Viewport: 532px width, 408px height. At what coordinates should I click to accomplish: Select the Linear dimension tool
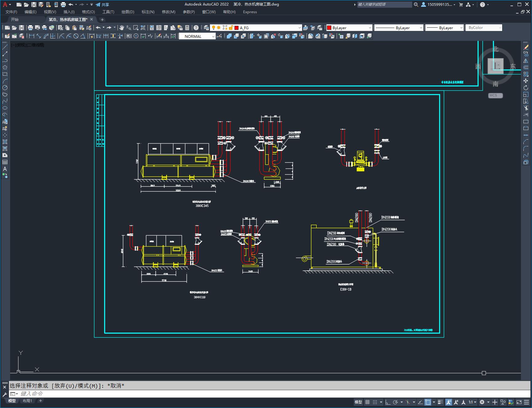tap(31, 36)
